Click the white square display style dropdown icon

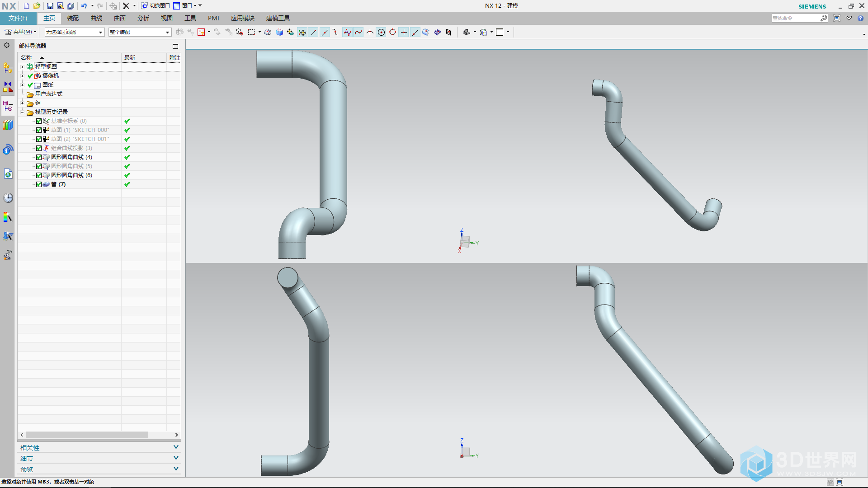coord(500,32)
